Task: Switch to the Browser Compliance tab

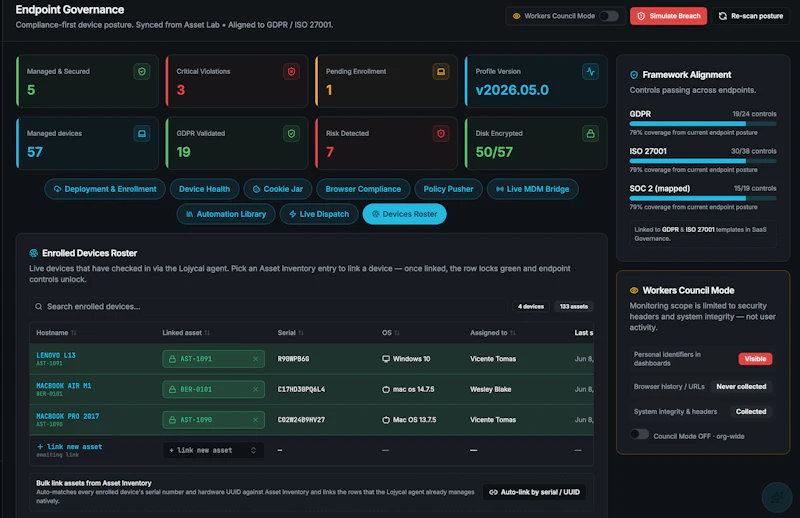Action: click(363, 189)
